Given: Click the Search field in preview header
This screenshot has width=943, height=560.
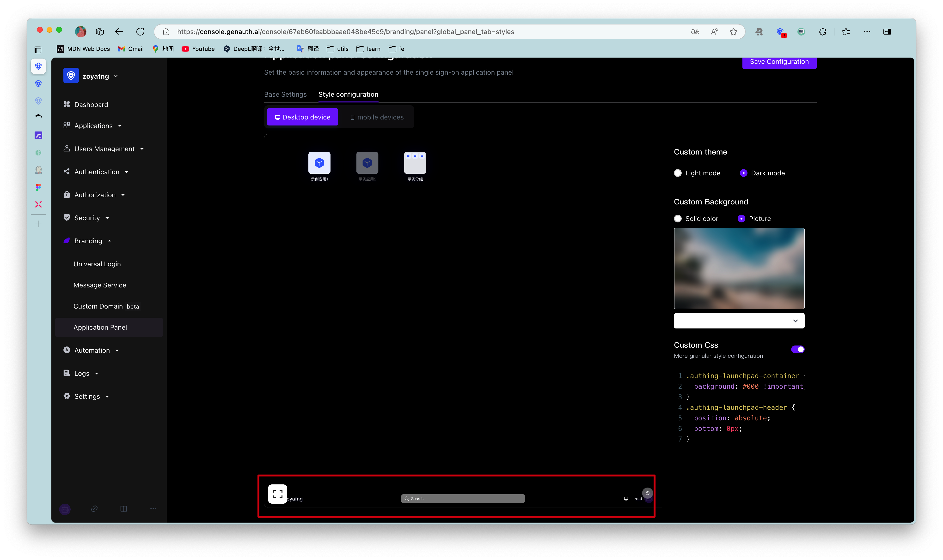Looking at the screenshot, I should point(463,499).
